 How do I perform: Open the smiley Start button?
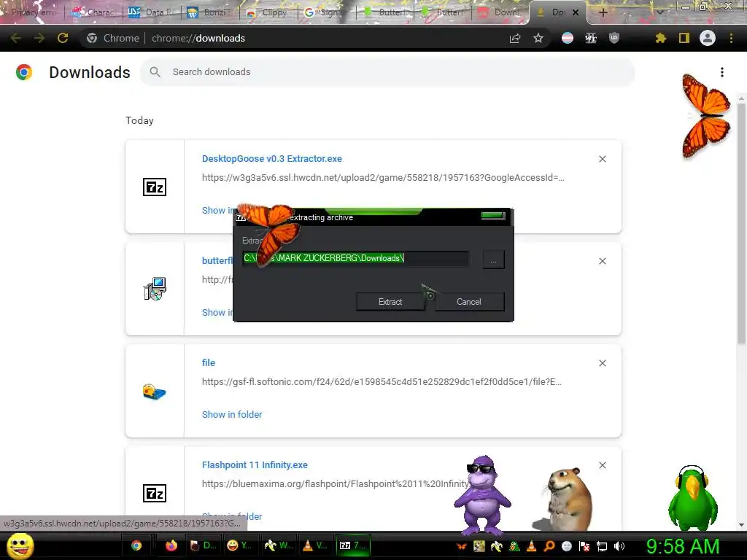pyautogui.click(x=20, y=545)
